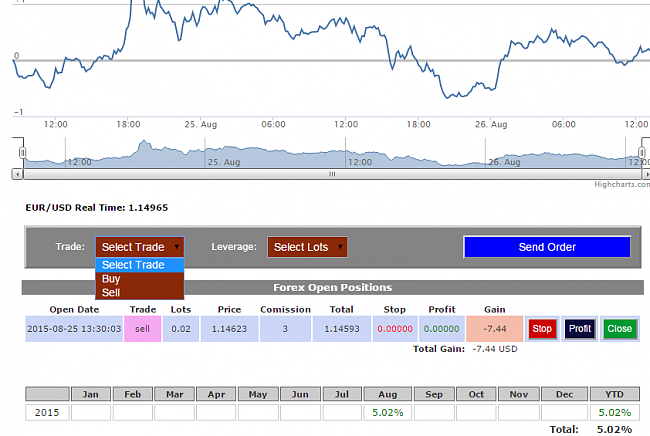Screen dimensions: 650x436
Task: Click the Comission column header
Action: click(x=285, y=310)
